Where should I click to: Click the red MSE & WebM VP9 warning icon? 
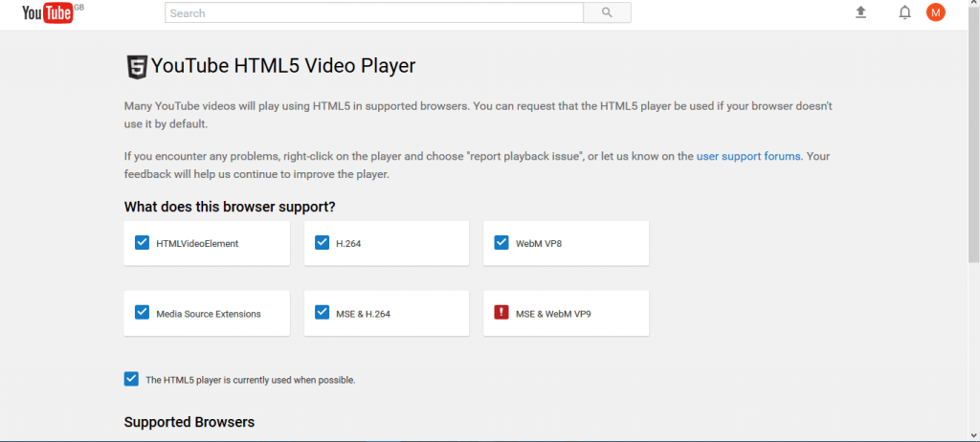pos(501,312)
